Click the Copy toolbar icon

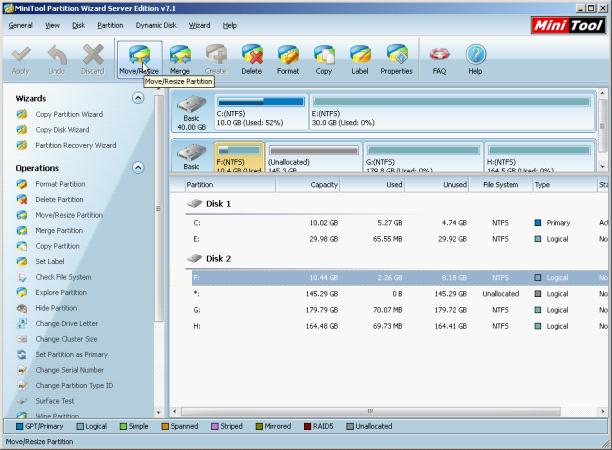click(x=324, y=55)
